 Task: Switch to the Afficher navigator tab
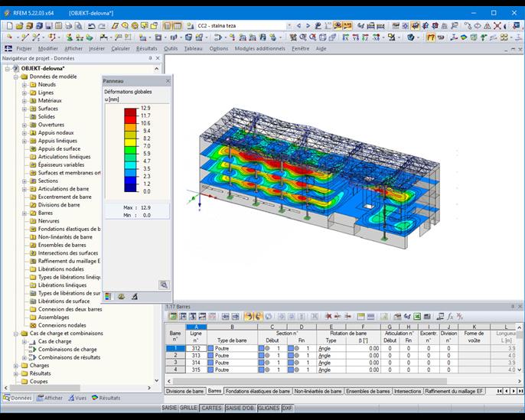point(50,398)
